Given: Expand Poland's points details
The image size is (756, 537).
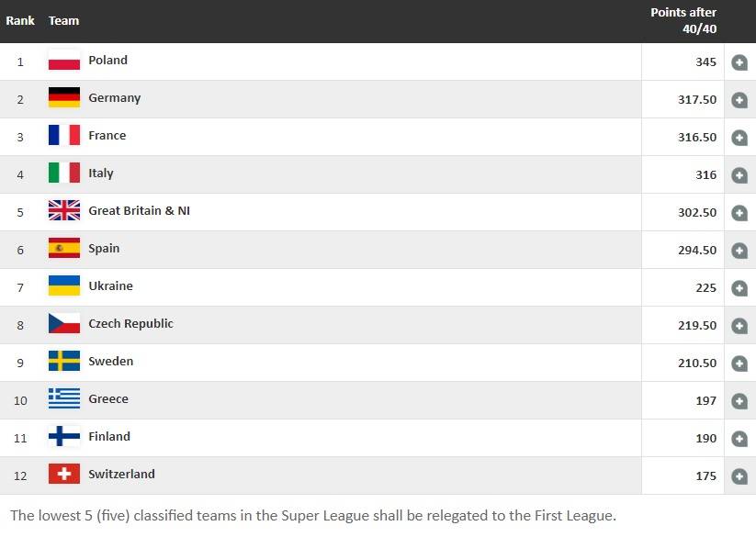Looking at the screenshot, I should [x=739, y=62].
